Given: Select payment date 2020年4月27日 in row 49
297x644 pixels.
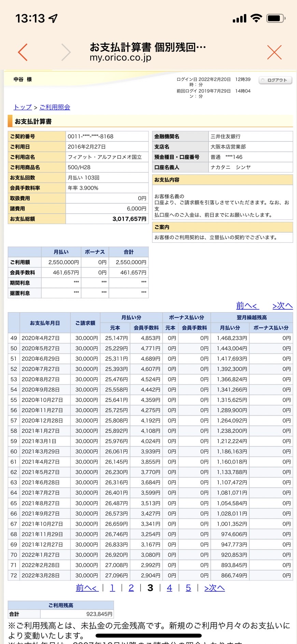Looking at the screenshot, I should pos(41,338).
